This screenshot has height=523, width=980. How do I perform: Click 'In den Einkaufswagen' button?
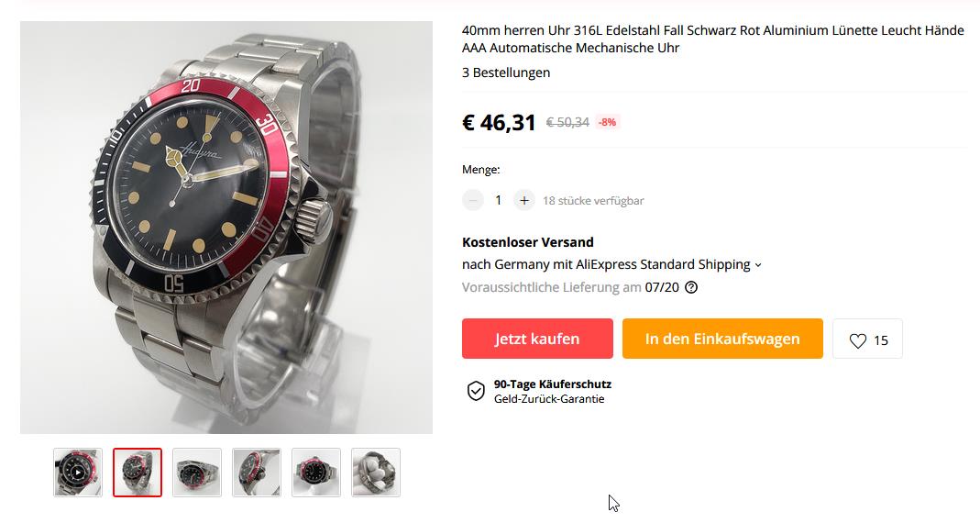click(722, 339)
